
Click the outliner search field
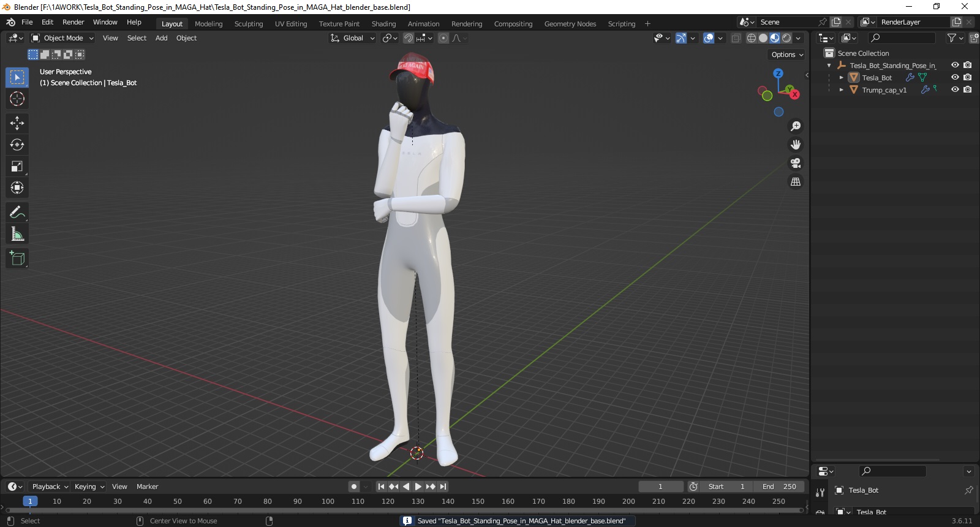click(x=902, y=38)
